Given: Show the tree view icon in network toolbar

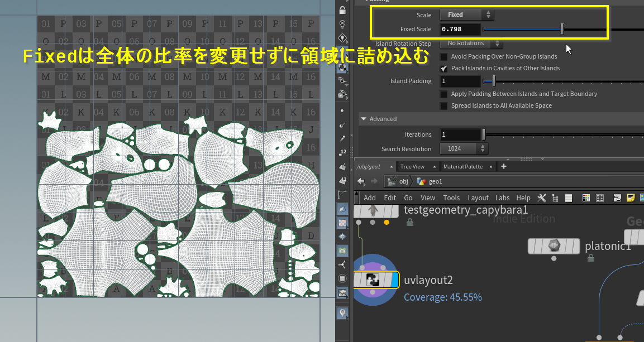Looking at the screenshot, I should [x=555, y=198].
